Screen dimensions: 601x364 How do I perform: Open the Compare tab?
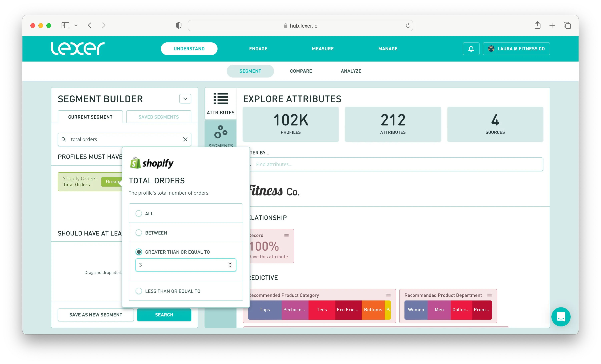301,71
